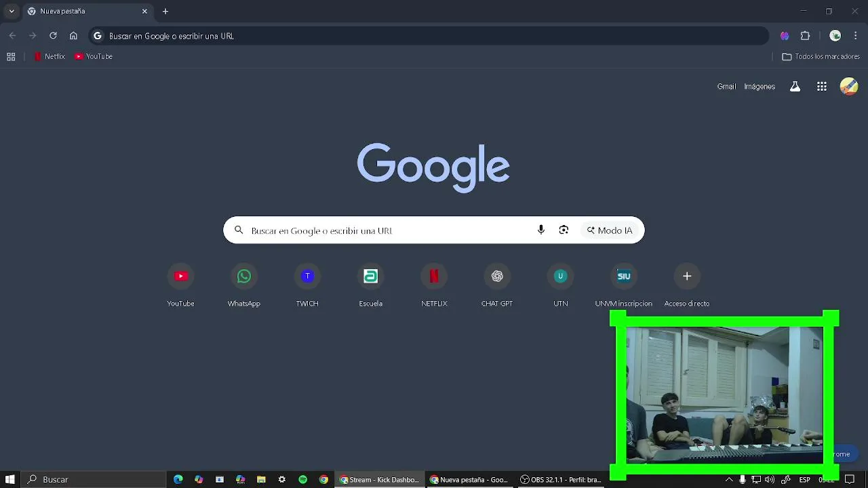This screenshot has height=488, width=868.
Task: Switch the ESP input language
Action: pyautogui.click(x=804, y=480)
